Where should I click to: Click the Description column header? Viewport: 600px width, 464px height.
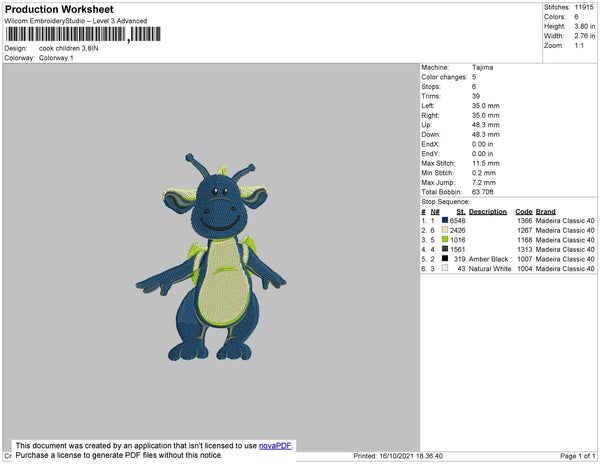[488, 211]
